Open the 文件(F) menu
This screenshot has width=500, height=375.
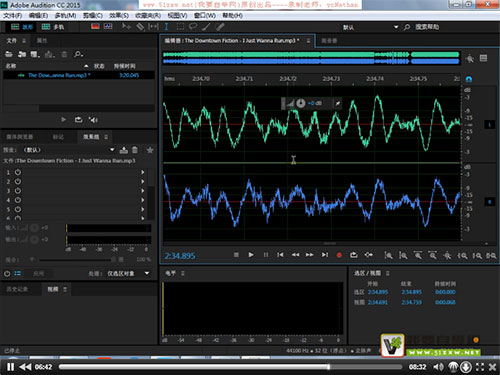[x=13, y=16]
